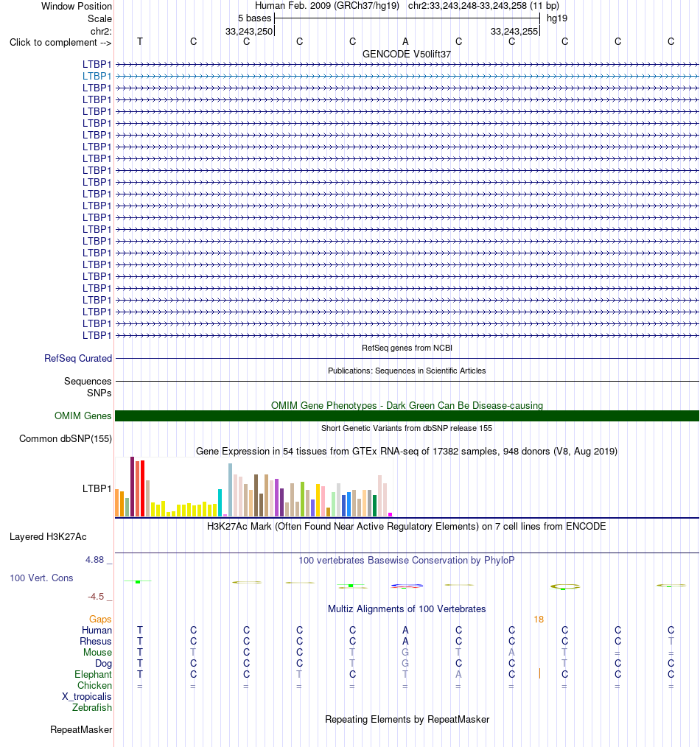The height and width of the screenshot is (747, 700).
Task: Click the Gaps row label
Action: [x=100, y=620]
